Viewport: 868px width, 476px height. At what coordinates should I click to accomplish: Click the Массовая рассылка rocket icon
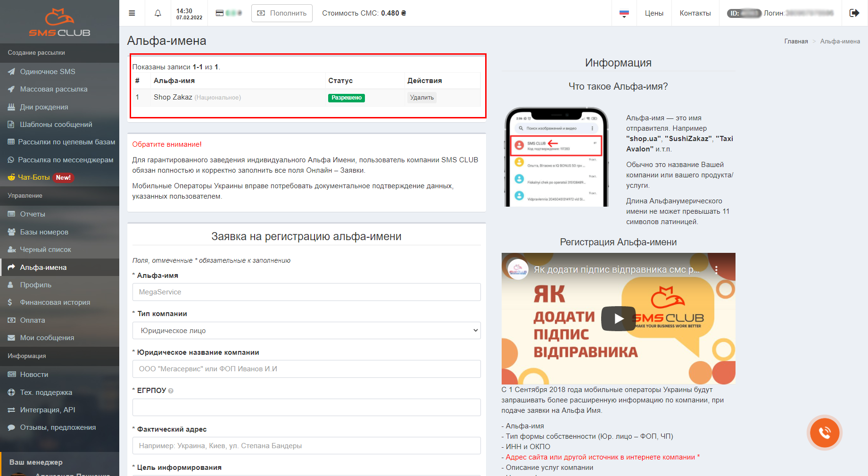pyautogui.click(x=11, y=89)
